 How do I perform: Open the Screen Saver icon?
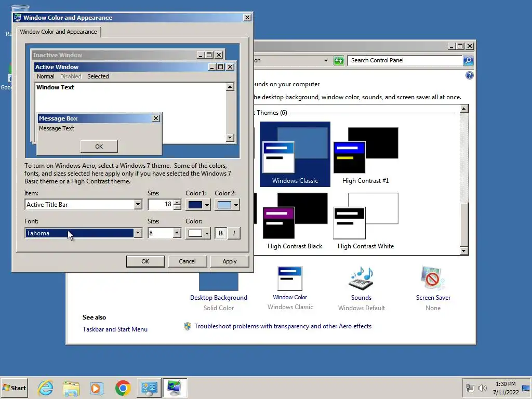(x=433, y=278)
